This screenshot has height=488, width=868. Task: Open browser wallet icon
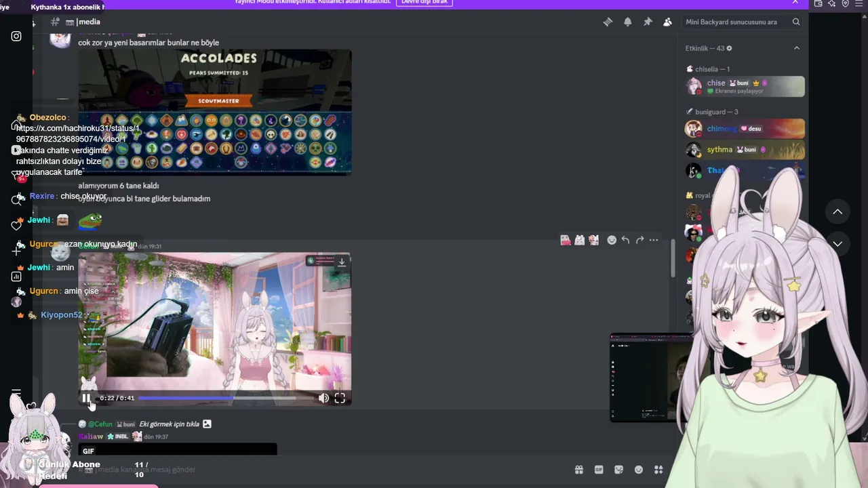(x=818, y=3)
